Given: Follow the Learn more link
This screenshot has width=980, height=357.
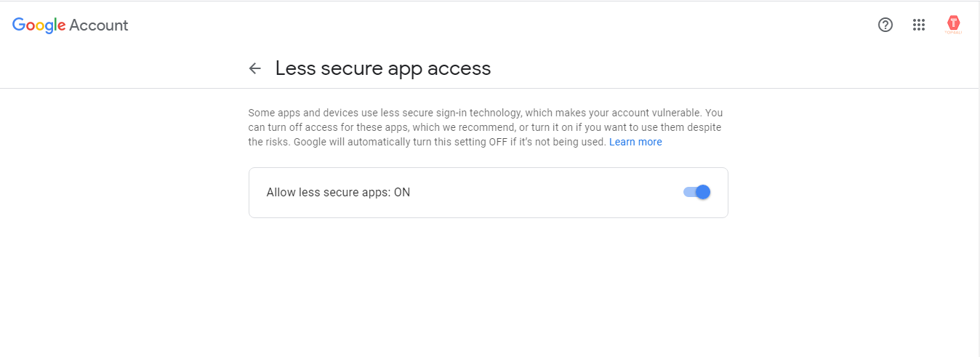Looking at the screenshot, I should [x=635, y=142].
